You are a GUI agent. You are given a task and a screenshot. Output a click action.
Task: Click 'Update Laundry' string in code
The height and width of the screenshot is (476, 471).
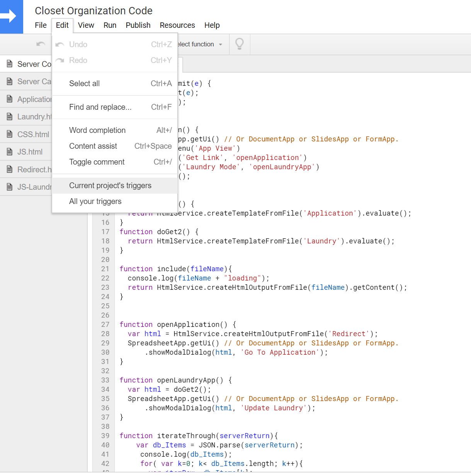click(274, 408)
